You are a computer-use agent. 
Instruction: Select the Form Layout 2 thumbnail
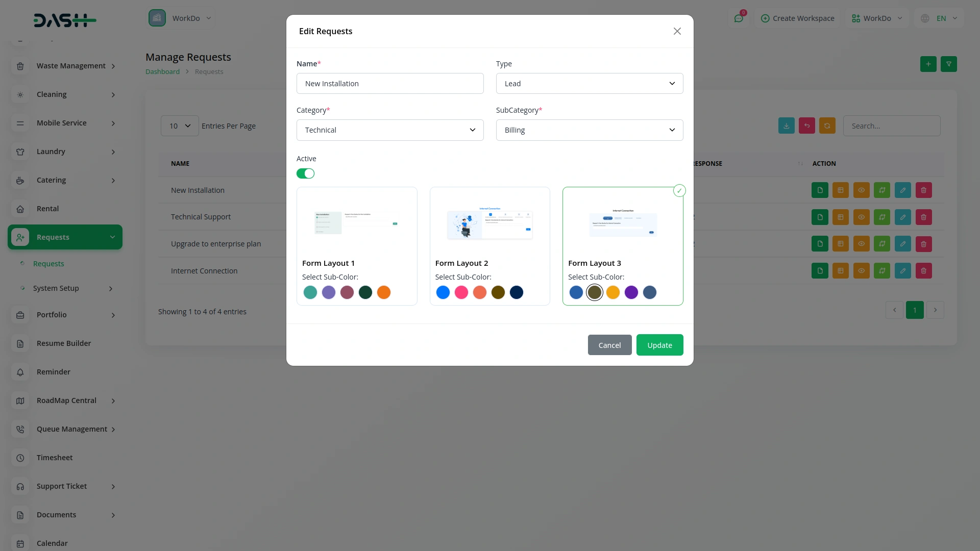489,224
